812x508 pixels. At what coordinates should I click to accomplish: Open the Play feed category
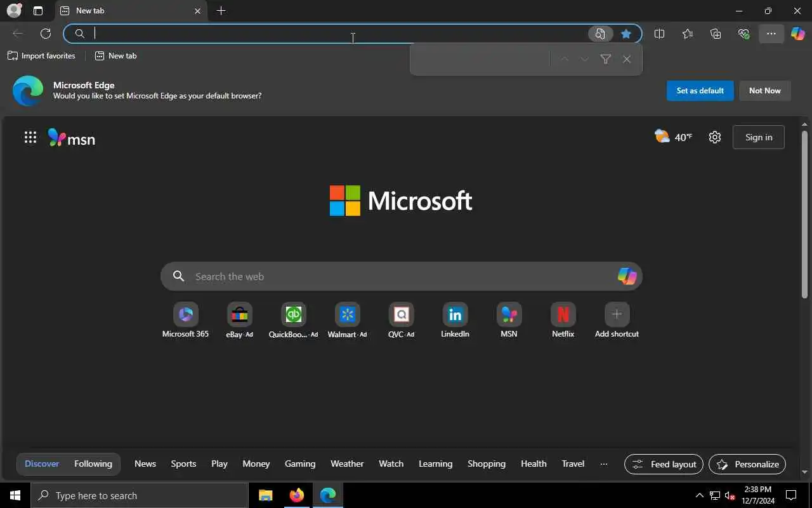(219, 464)
